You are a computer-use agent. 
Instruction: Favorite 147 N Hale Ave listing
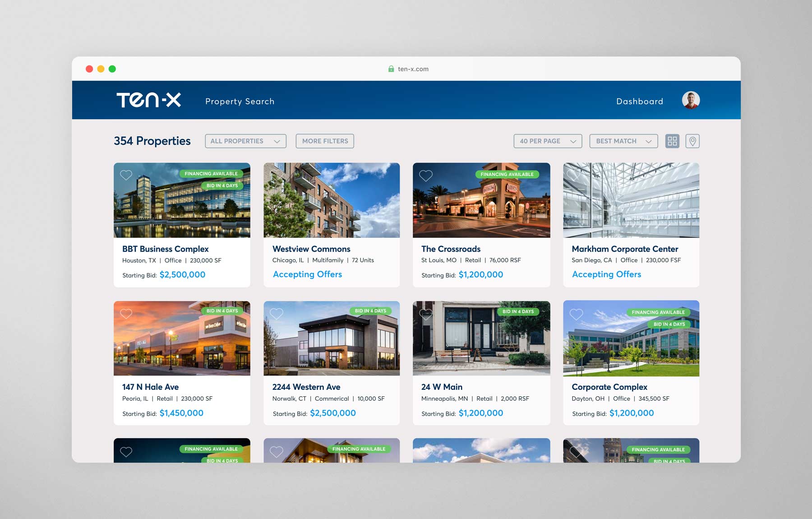tap(126, 314)
